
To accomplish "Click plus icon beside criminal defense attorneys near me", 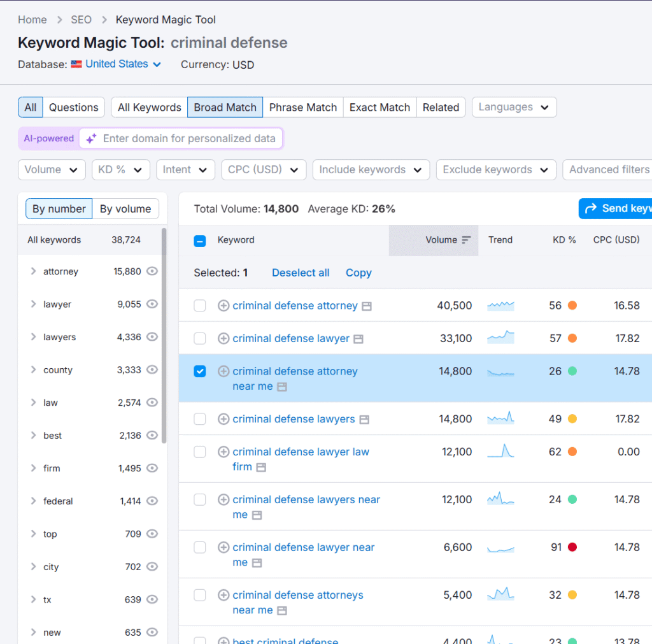I will [223, 595].
